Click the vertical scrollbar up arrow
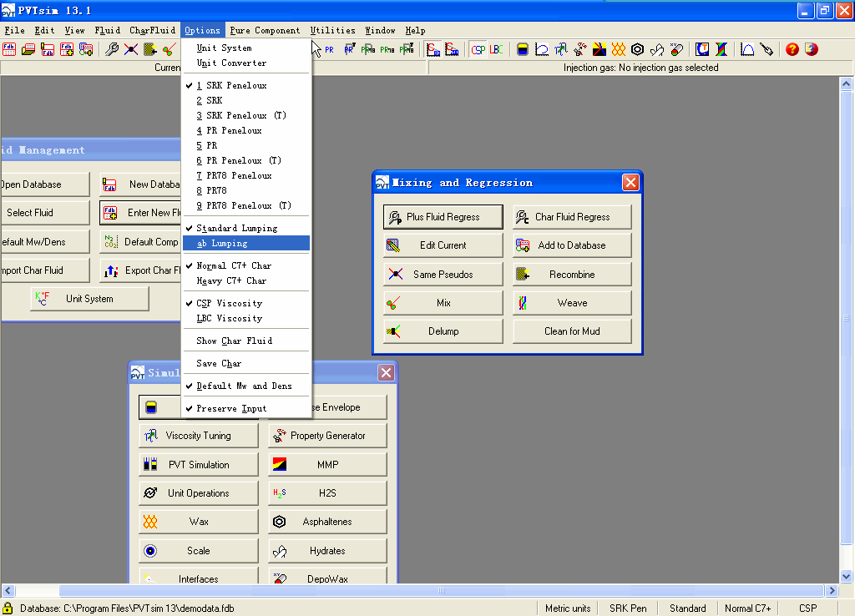 (x=847, y=83)
